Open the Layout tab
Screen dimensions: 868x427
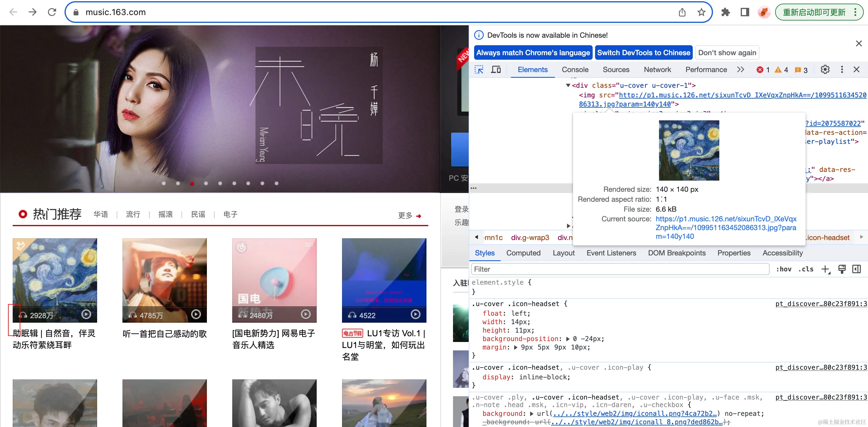(x=563, y=253)
